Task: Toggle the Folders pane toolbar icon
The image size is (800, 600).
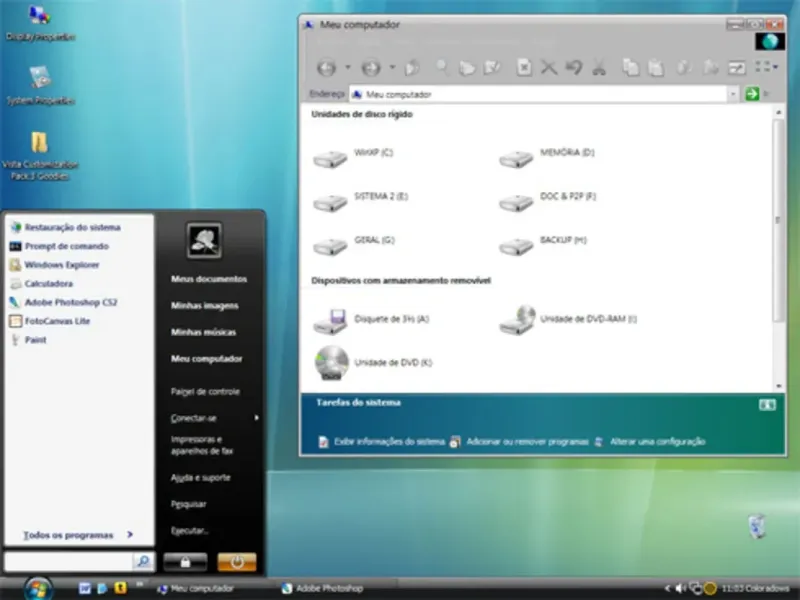Action: pos(467,67)
